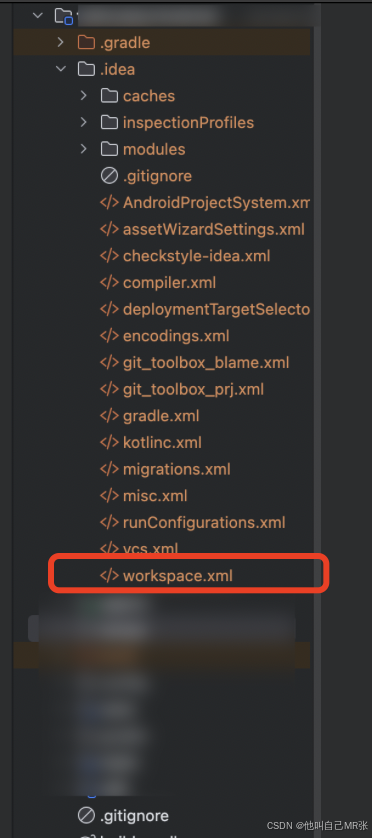This screenshot has width=372, height=838.
Task: Click XML icon beside misc.xml
Action: (109, 496)
